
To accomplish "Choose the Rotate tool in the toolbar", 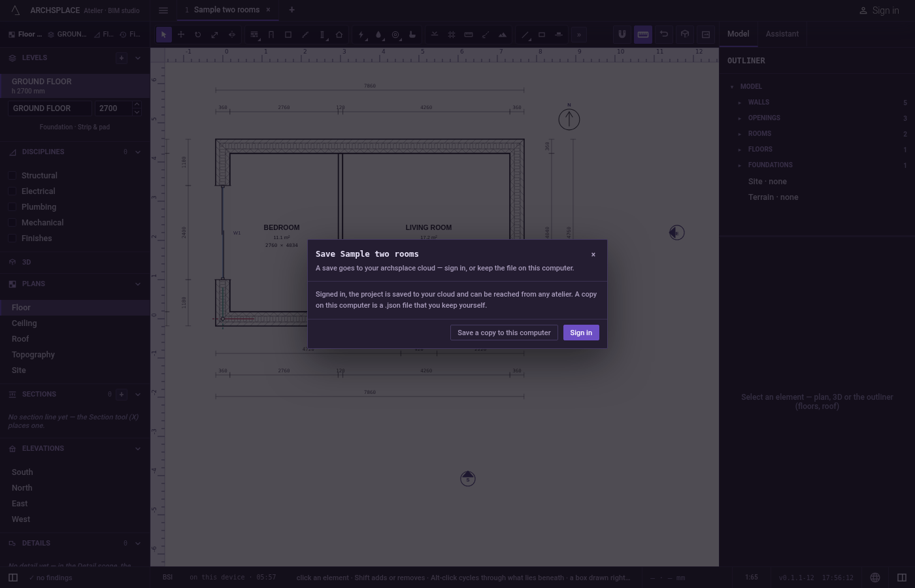I will [x=197, y=35].
